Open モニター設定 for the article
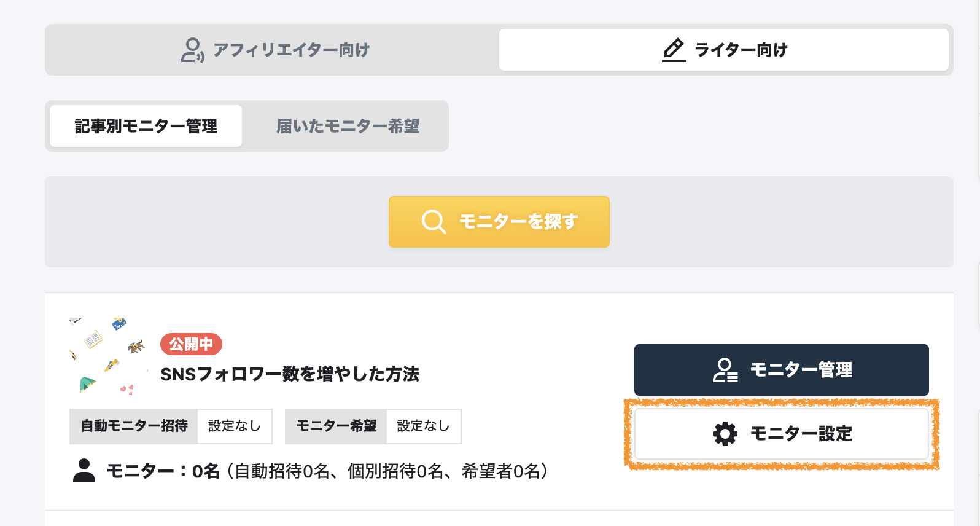Image resolution: width=980 pixels, height=526 pixels. [x=781, y=434]
